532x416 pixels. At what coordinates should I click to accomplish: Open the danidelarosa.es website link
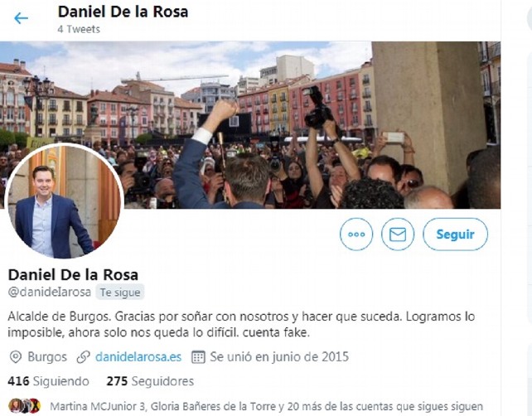click(138, 357)
